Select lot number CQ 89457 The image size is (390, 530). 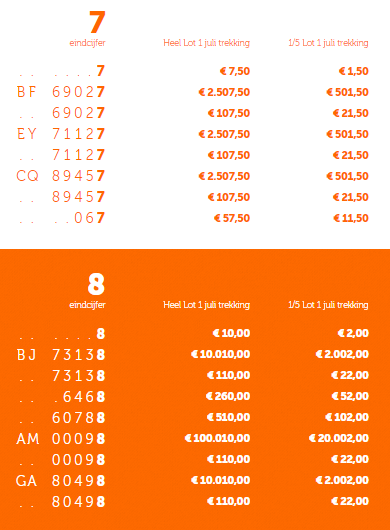point(61,176)
